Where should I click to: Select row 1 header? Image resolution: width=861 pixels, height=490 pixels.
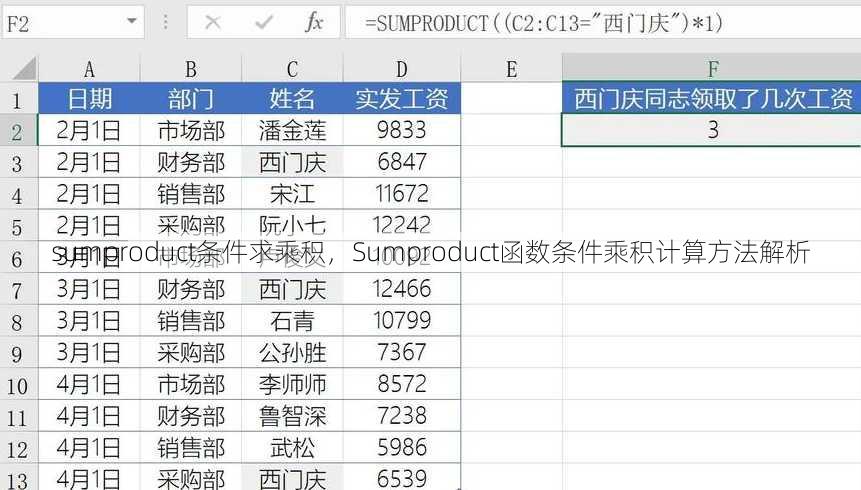pyautogui.click(x=19, y=99)
